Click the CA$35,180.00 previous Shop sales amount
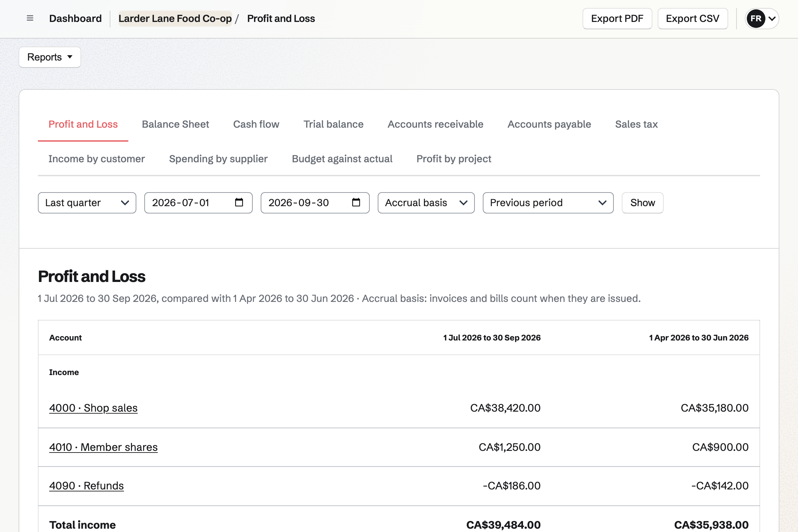 click(x=715, y=408)
